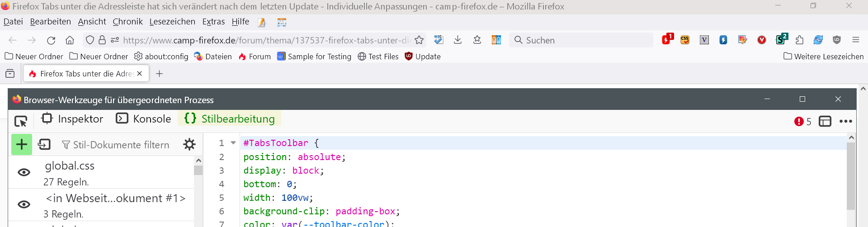
Task: Open site permissions icon in address bar
Action: 115,40
